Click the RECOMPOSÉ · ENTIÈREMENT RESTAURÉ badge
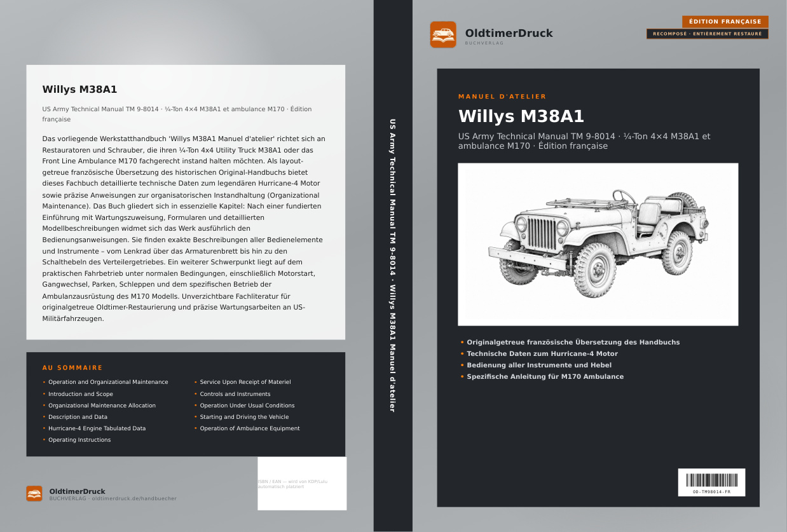Screen dimensions: 787x532 coord(708,34)
